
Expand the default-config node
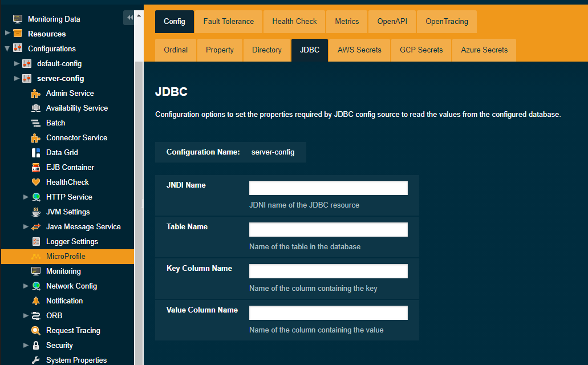click(x=17, y=63)
